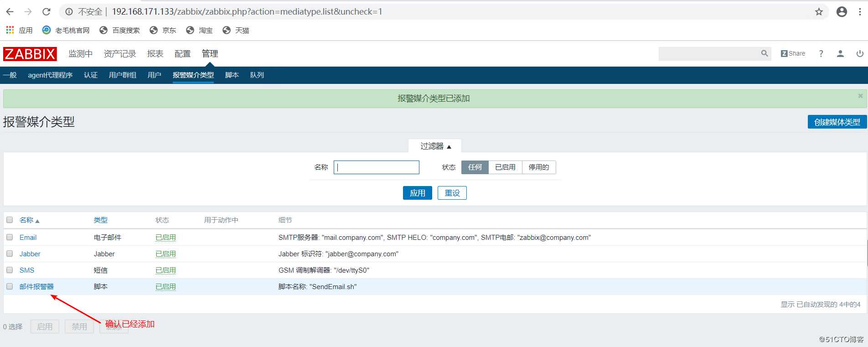Toggle Jabber 已启用 status
Viewport: 868px width, 347px height.
point(165,254)
